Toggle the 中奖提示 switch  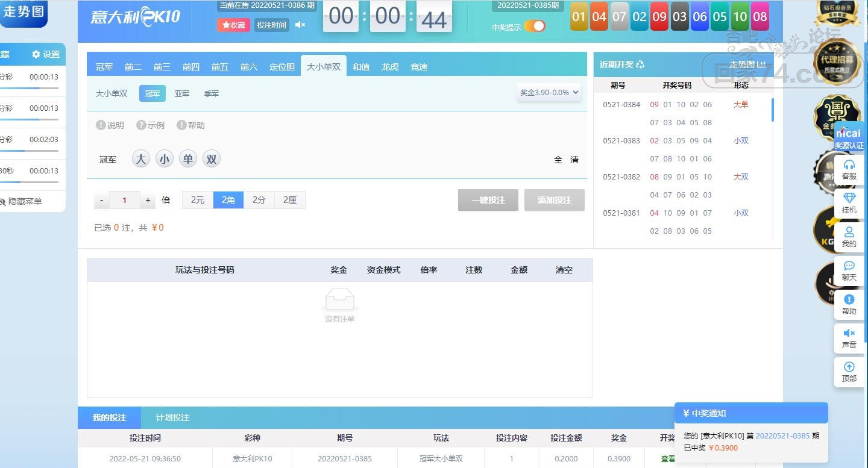point(534,26)
